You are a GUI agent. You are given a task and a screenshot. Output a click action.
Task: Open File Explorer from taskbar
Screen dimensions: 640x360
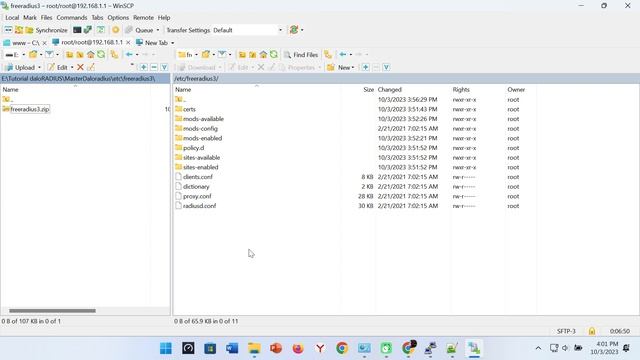254,348
